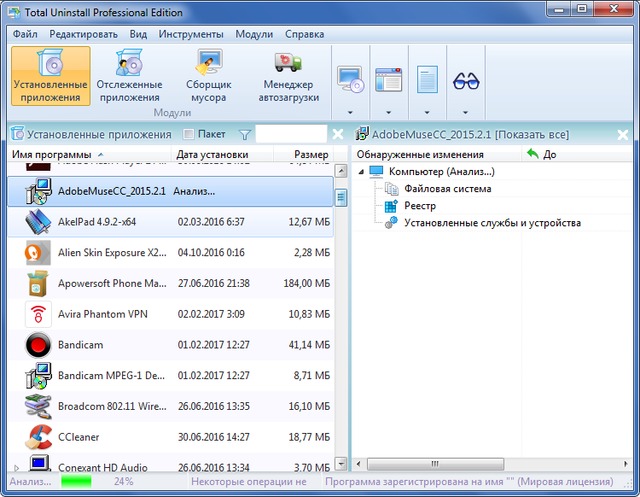Viewport: 640px width, 497px height.
Task: Open the Инструменты menu
Action: pos(192,33)
